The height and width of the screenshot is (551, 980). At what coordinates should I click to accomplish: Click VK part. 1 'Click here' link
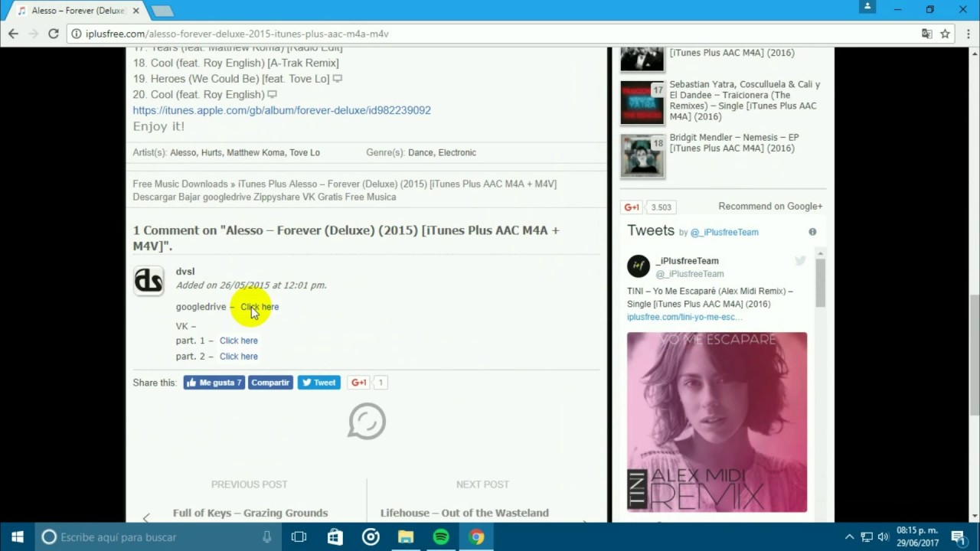tap(239, 341)
